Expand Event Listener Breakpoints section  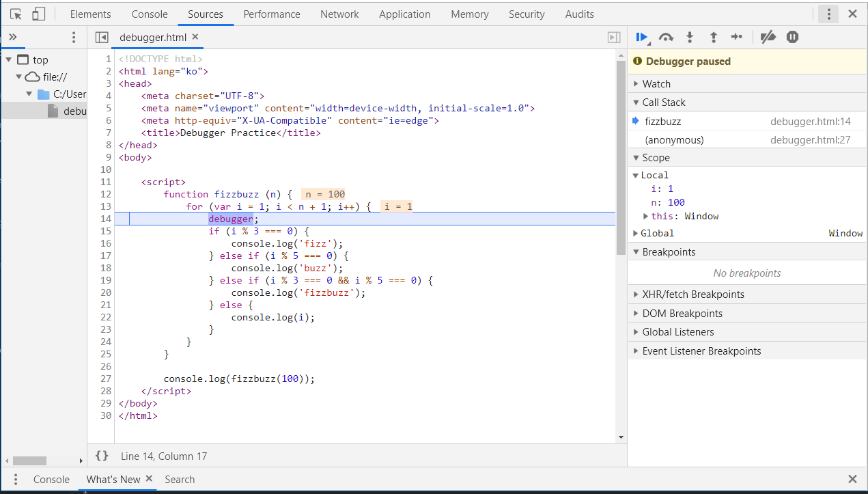(x=747, y=351)
